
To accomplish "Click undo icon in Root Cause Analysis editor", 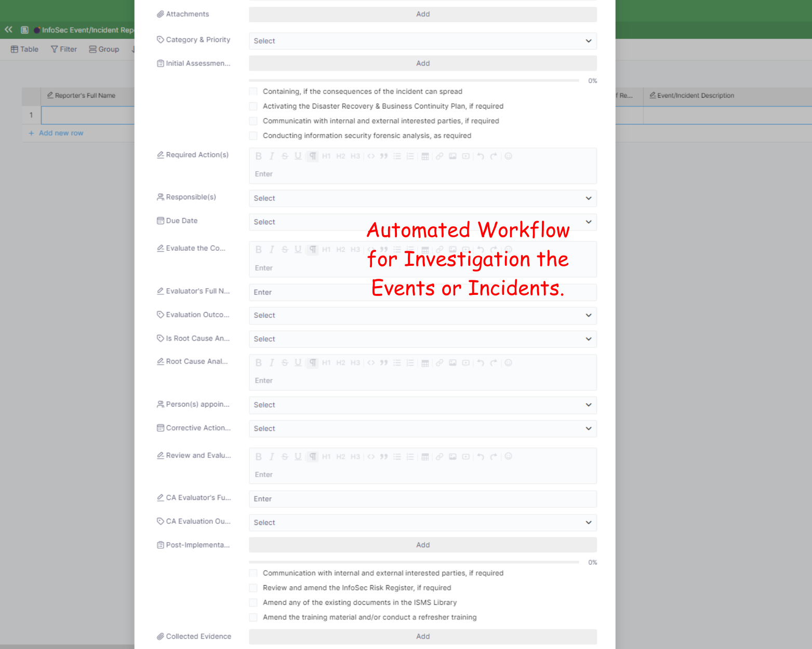I will coord(480,363).
